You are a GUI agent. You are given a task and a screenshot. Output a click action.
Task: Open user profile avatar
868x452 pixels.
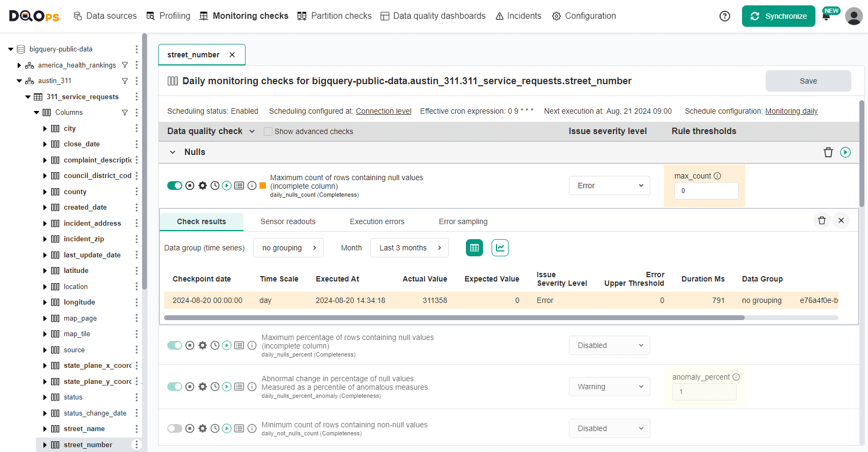point(854,16)
